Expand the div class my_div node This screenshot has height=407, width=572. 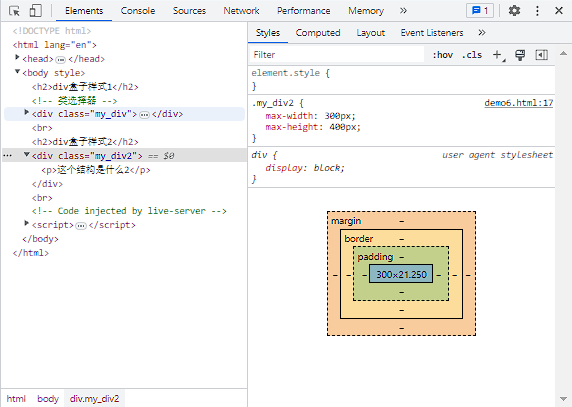coord(26,112)
